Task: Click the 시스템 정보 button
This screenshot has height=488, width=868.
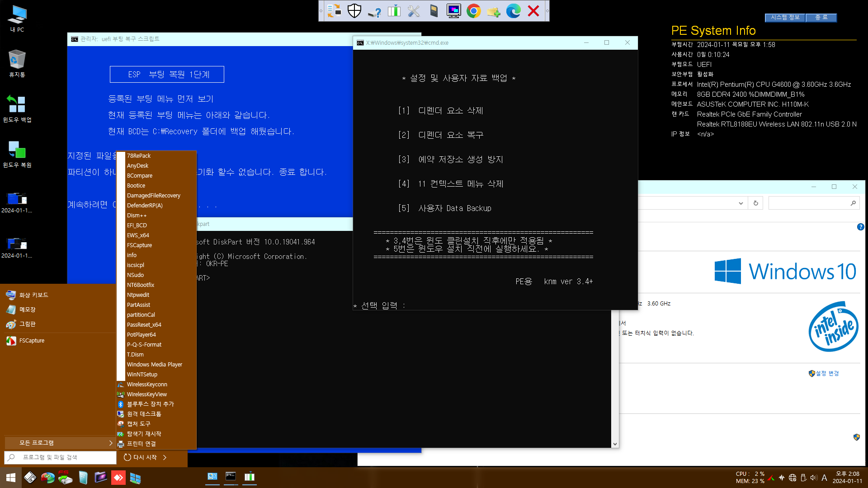Action: coord(785,17)
